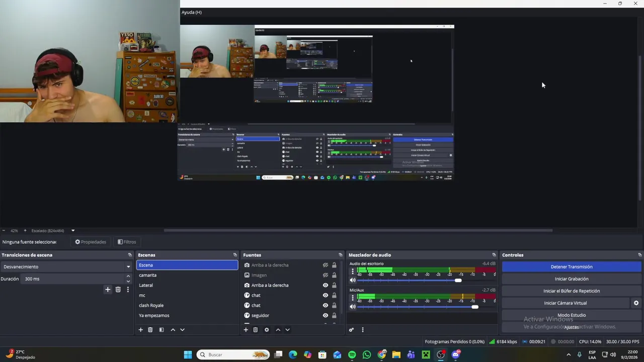Show first hidden Arriba a la derecha source
This screenshot has height=362, width=644.
(326, 265)
